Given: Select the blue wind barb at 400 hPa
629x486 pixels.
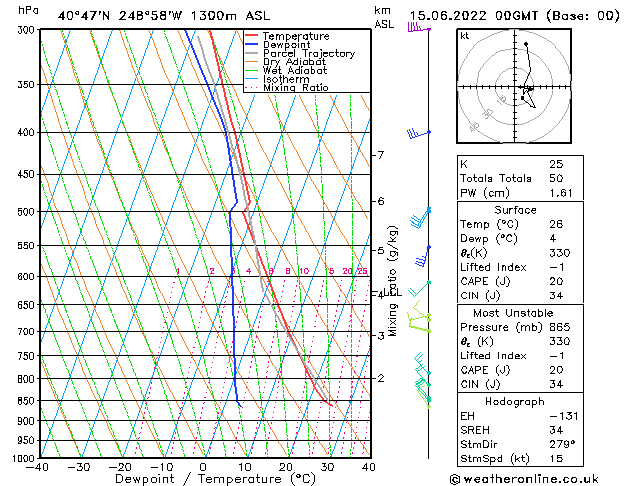Looking at the screenshot, I should [x=418, y=133].
